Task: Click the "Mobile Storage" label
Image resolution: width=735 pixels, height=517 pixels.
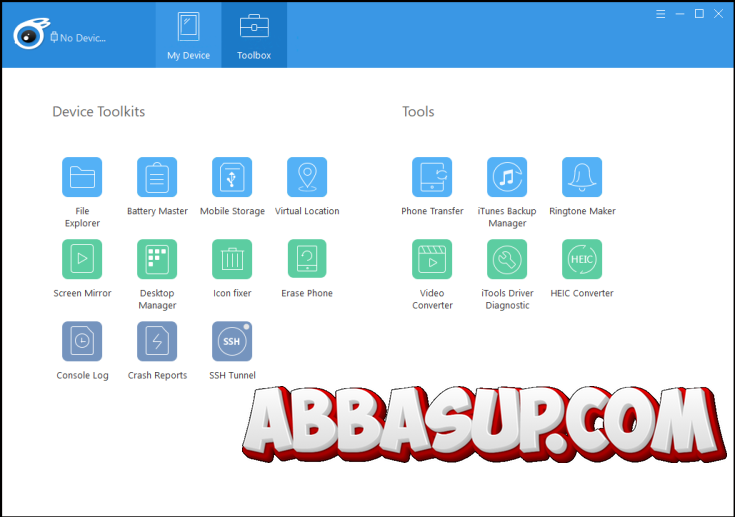Action: click(x=232, y=211)
